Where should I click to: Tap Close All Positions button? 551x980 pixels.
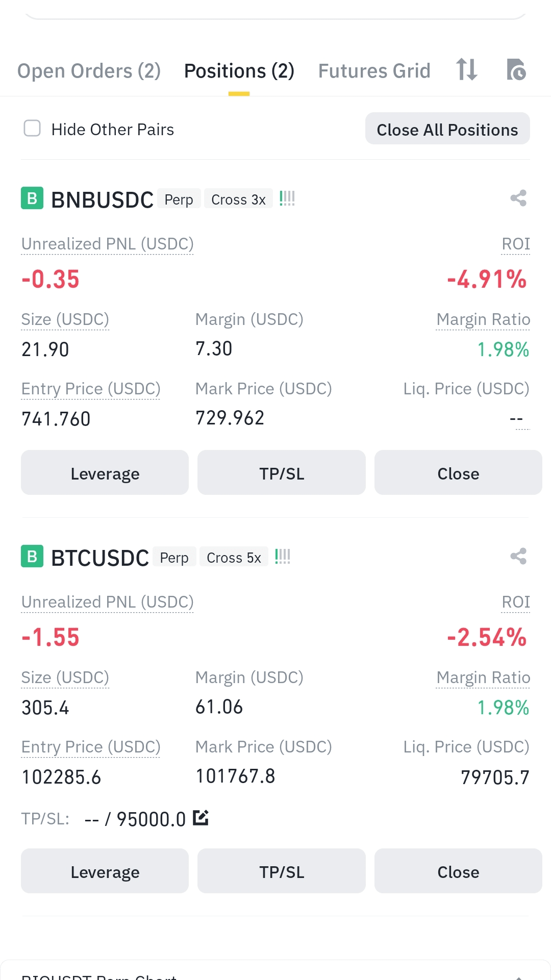[x=447, y=129]
